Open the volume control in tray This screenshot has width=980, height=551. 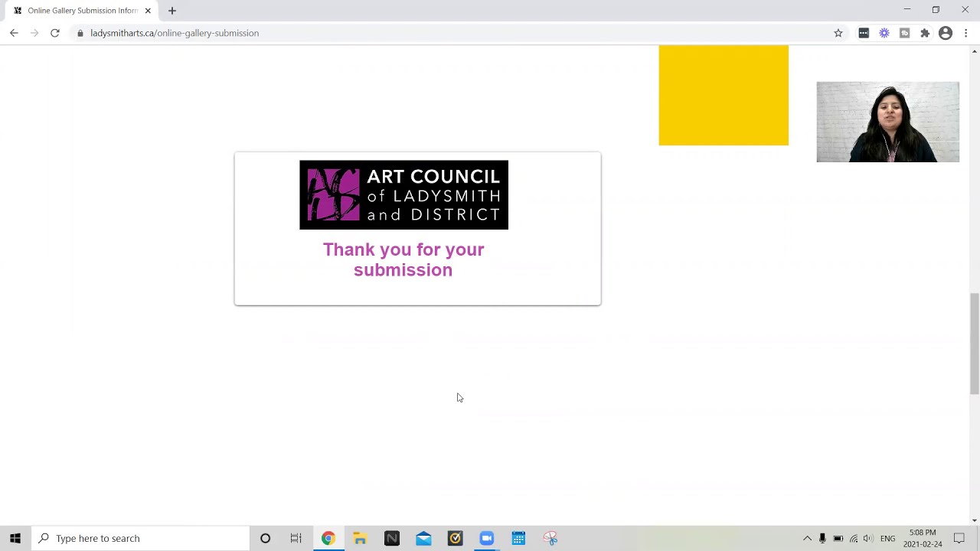click(868, 538)
